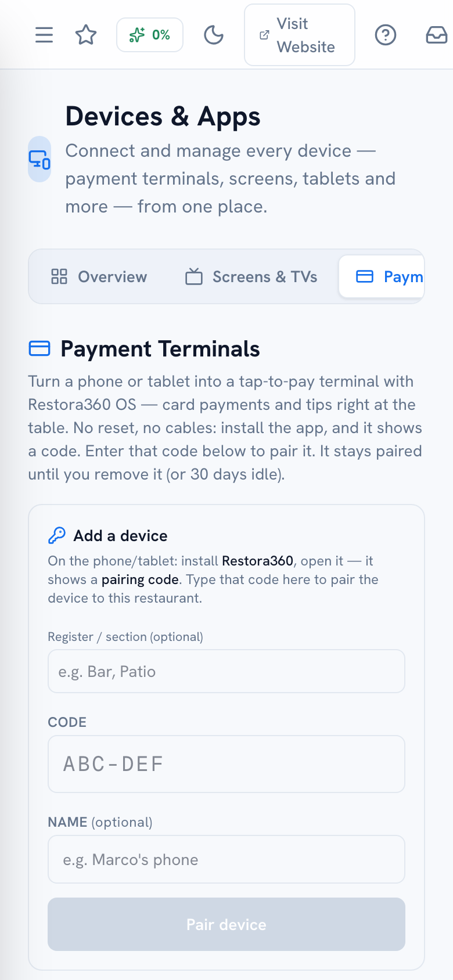Click the Add a device heading

[120, 535]
